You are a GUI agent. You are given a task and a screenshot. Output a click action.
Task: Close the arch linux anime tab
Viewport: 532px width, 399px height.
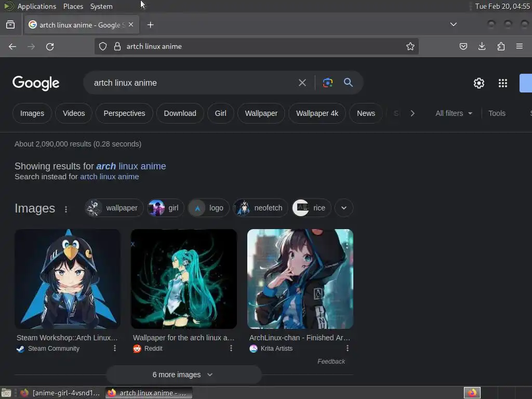[131, 25]
